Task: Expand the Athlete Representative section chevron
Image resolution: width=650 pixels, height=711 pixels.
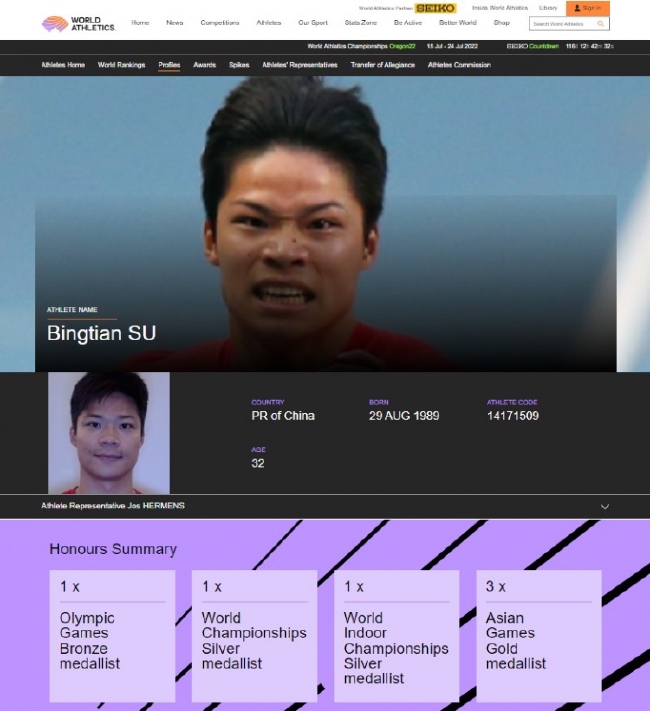Action: point(604,507)
